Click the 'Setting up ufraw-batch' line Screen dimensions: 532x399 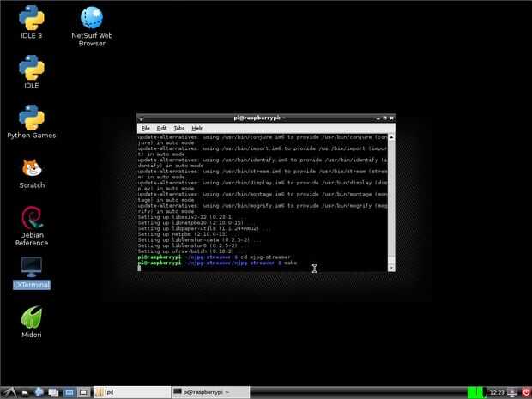186,251
